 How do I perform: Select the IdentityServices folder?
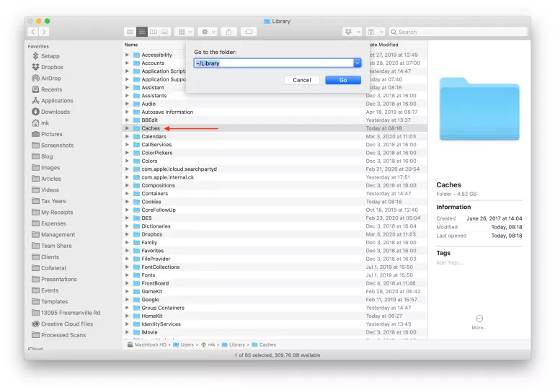pyautogui.click(x=161, y=324)
